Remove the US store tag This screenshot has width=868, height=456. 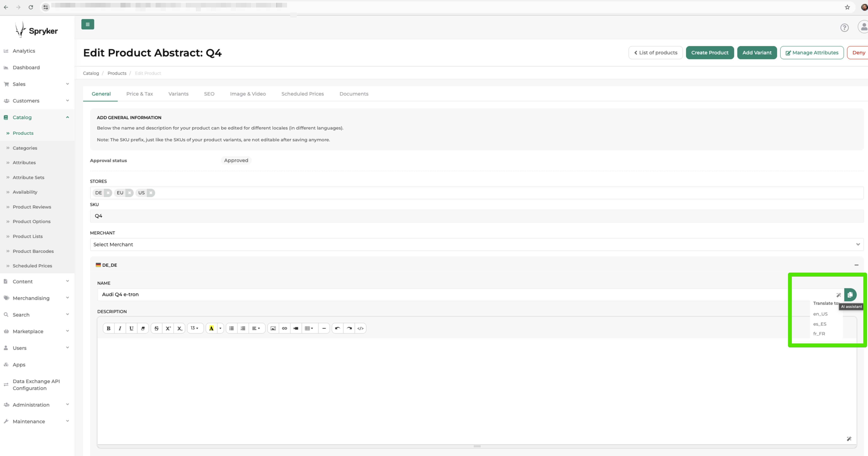pos(151,193)
